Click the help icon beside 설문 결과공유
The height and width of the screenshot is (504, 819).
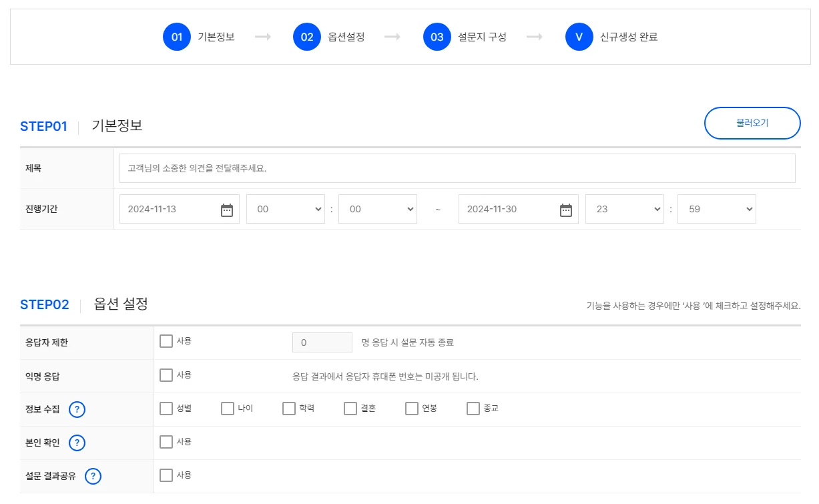point(93,477)
